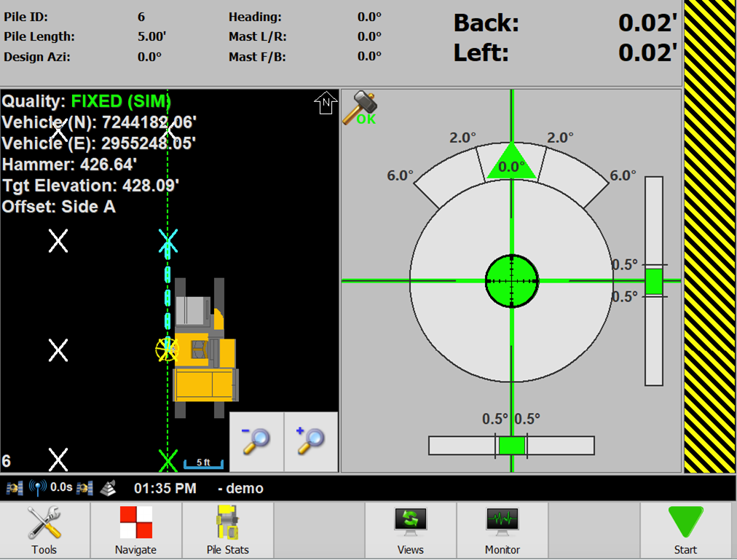The height and width of the screenshot is (560, 737).
Task: Click the radio signal latency icon
Action: (x=37, y=488)
